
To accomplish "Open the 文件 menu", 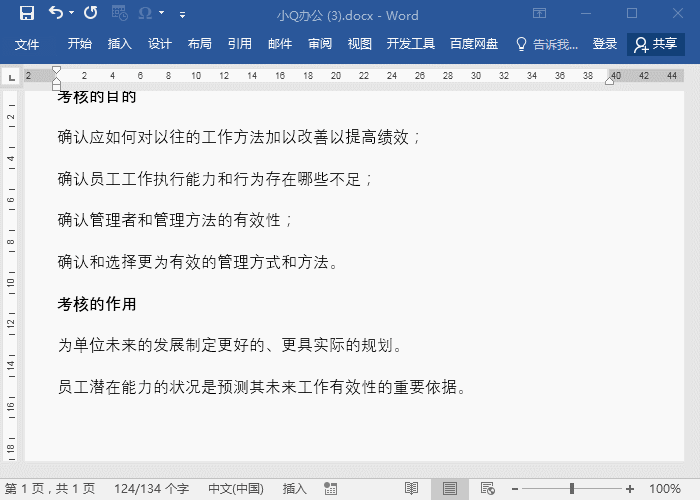I will [27, 44].
